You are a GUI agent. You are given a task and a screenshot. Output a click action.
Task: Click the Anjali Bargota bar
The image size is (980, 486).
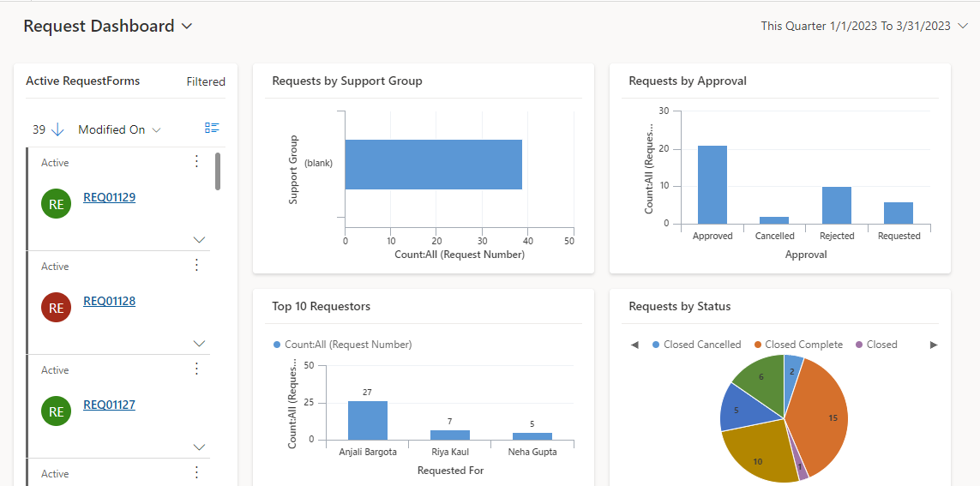click(368, 420)
